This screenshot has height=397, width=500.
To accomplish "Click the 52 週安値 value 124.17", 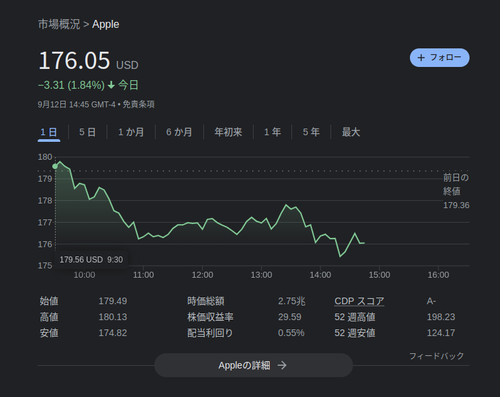I will 441,333.
